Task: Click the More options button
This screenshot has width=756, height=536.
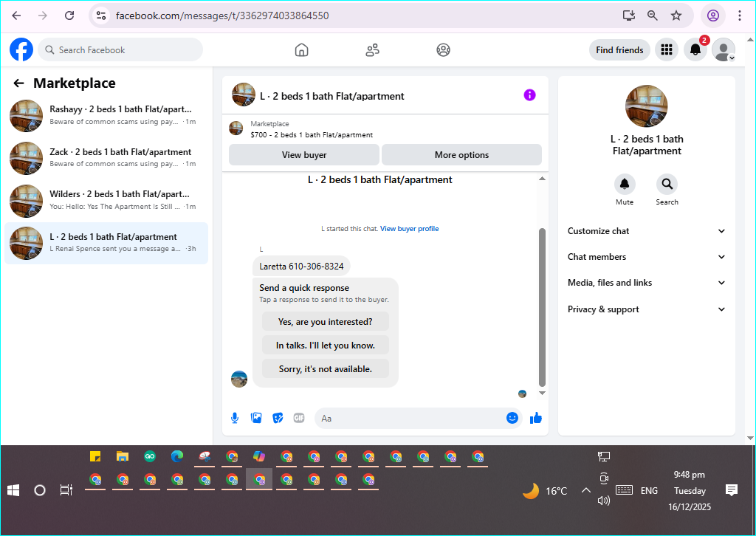Action: click(x=462, y=155)
